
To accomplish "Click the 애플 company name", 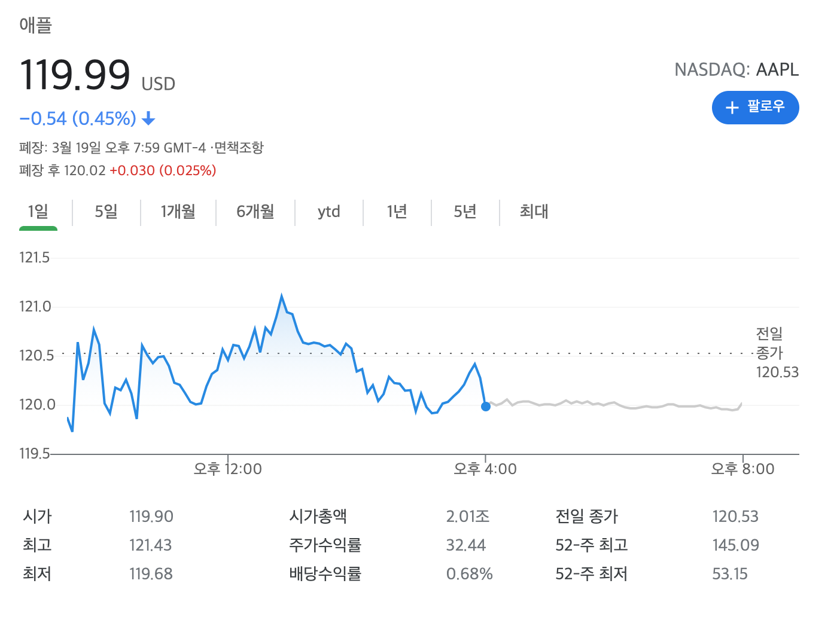I will pos(36,25).
